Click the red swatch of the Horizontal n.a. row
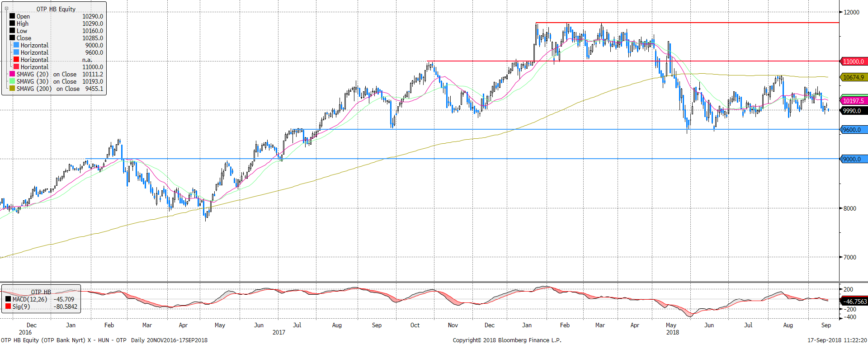This screenshot has width=868, height=344. coord(16,60)
